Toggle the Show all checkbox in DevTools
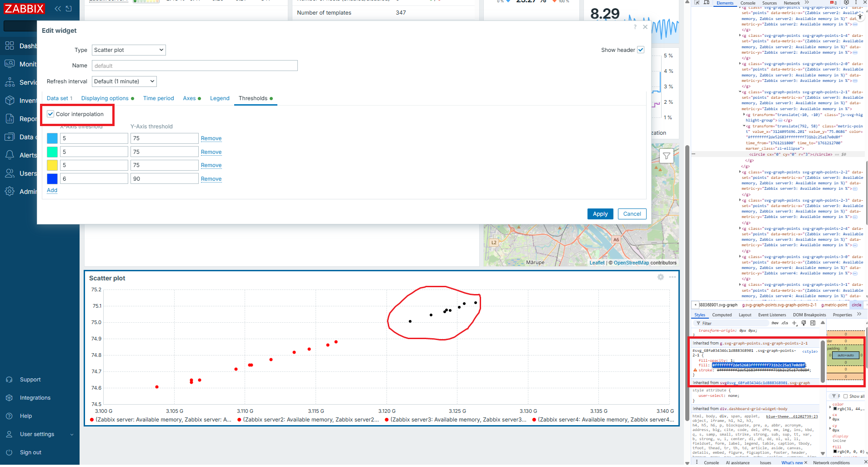868x467 pixels. coord(846,396)
